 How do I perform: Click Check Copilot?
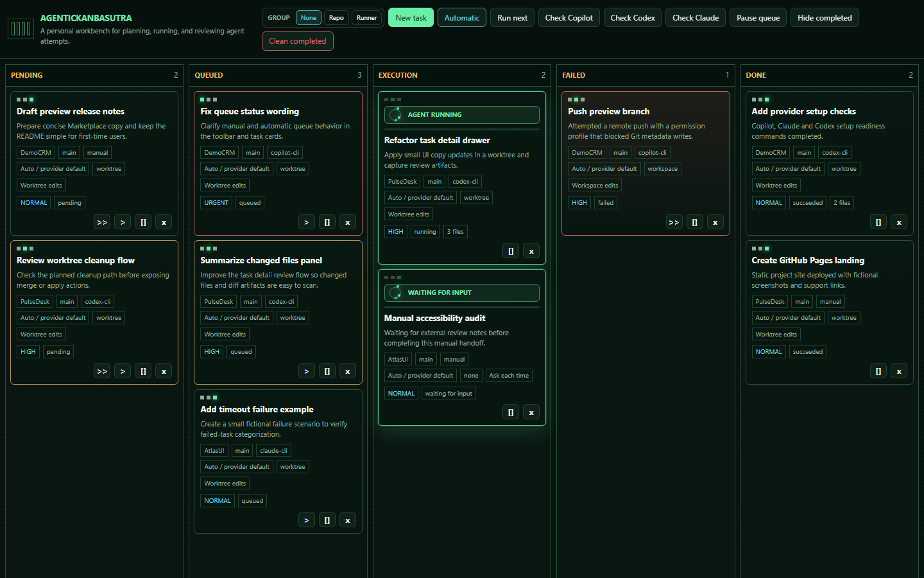coord(569,18)
